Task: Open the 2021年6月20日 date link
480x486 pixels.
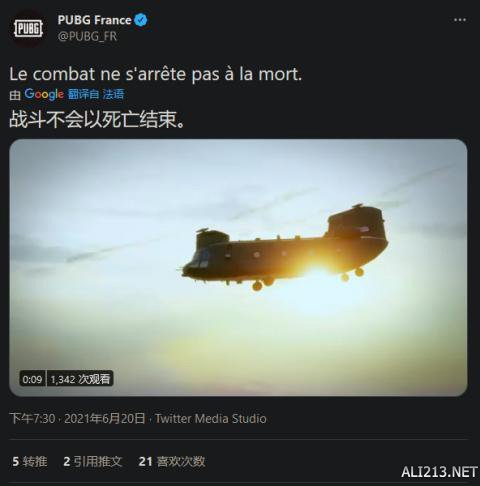Action: (x=105, y=418)
